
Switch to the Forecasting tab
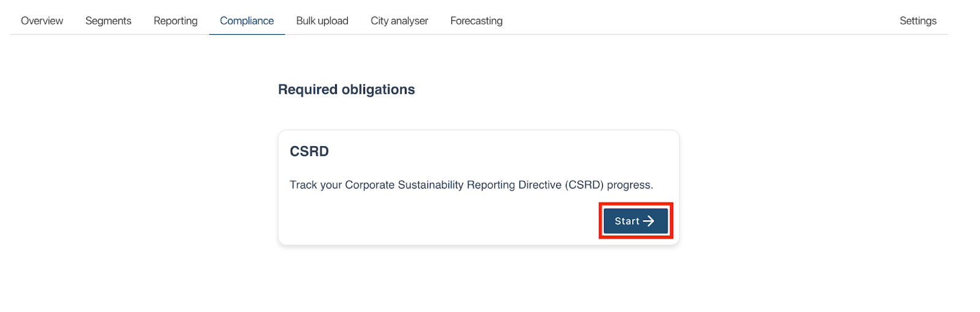(x=477, y=21)
